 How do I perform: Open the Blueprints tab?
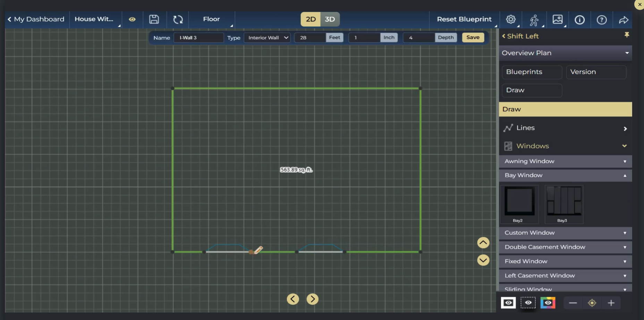(x=532, y=72)
